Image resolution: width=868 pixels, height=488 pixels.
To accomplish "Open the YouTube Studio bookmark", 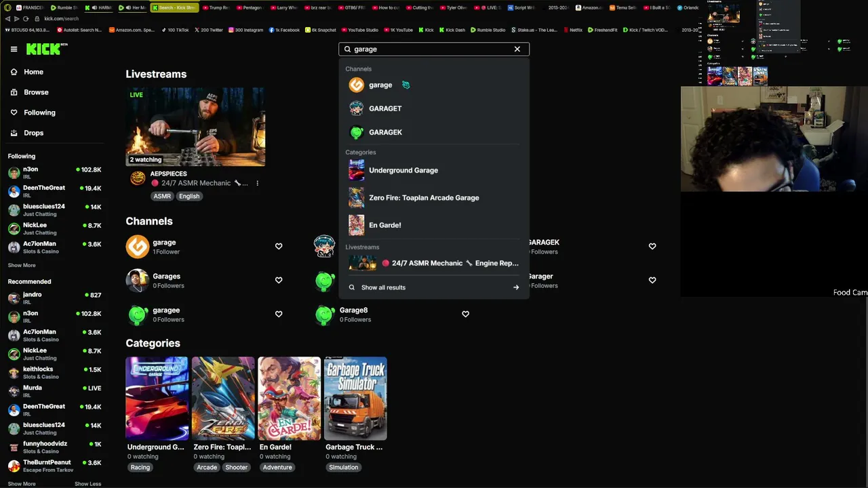I will [360, 30].
